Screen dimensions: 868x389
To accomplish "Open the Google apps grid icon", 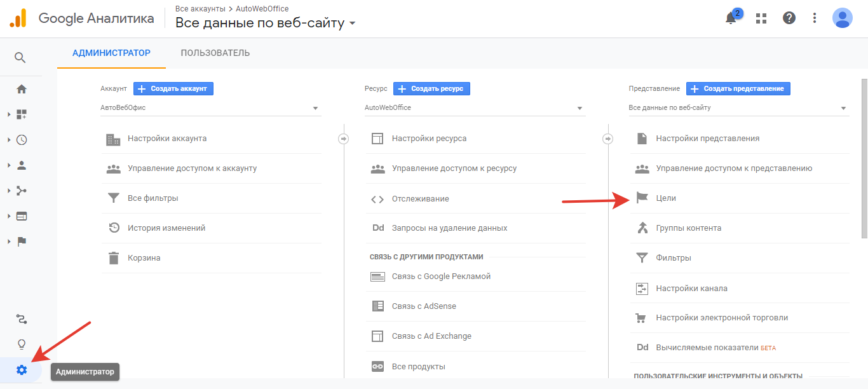I will click(761, 18).
